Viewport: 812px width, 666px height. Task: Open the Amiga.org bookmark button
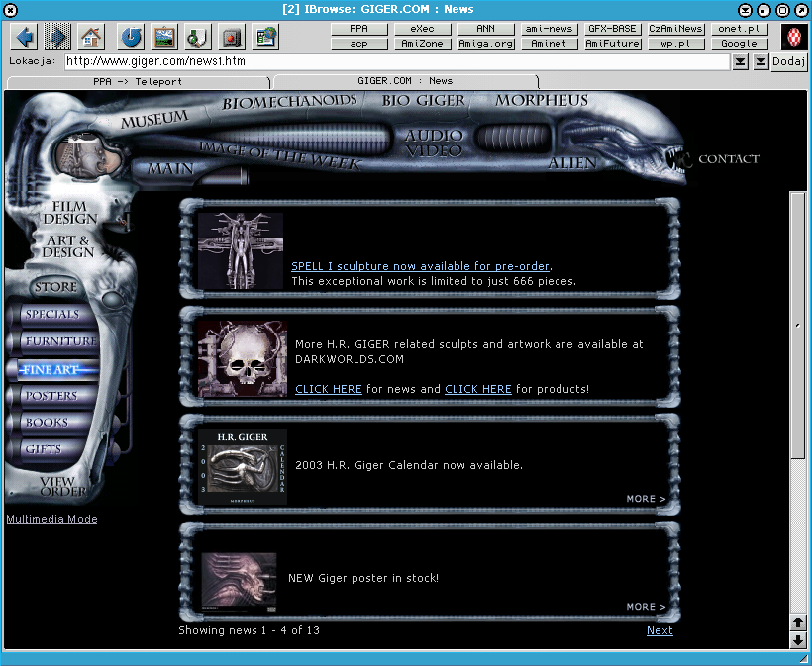tap(486, 44)
